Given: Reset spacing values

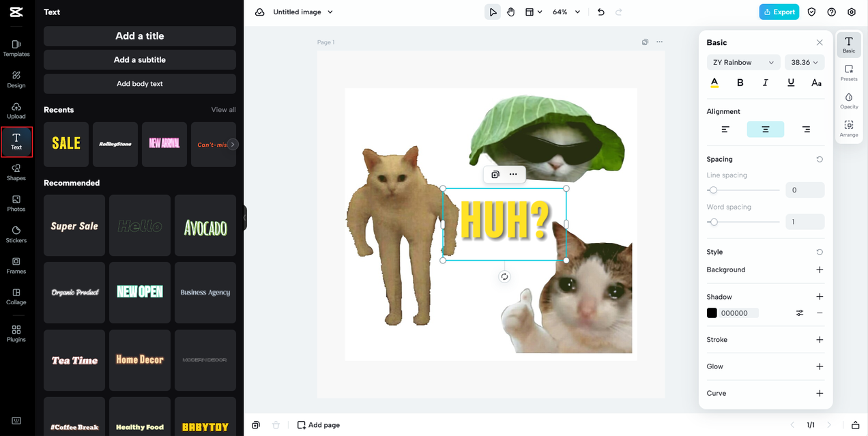Looking at the screenshot, I should point(820,159).
